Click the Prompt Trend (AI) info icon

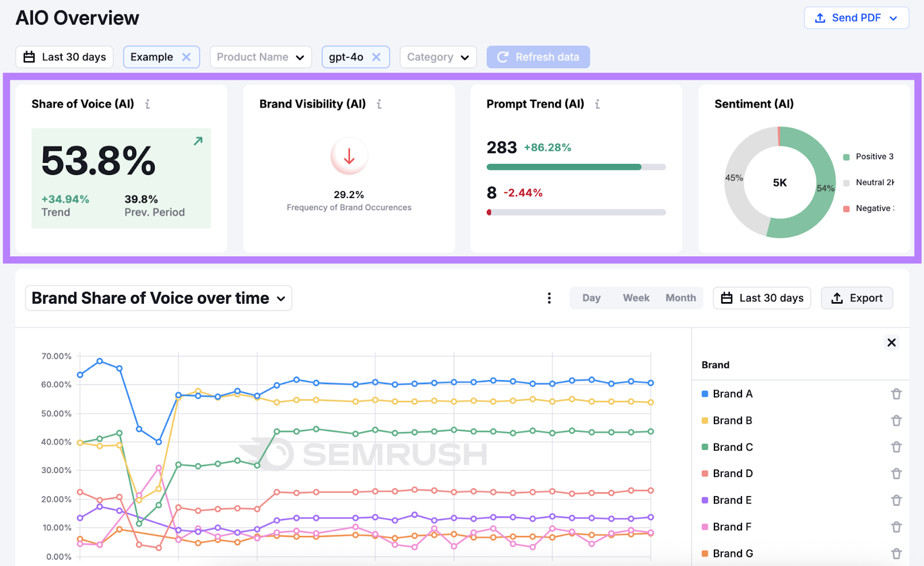pos(598,104)
